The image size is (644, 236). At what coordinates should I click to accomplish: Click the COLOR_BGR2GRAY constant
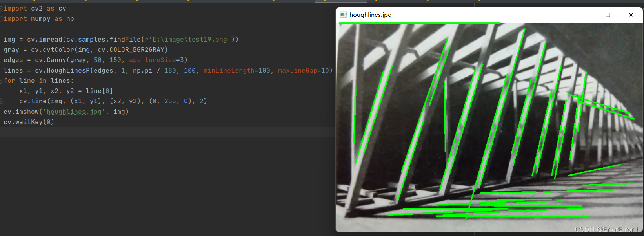[x=136, y=49]
